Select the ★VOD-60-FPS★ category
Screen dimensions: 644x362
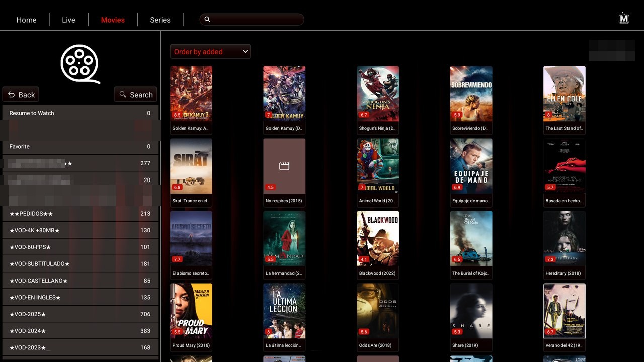click(x=80, y=247)
